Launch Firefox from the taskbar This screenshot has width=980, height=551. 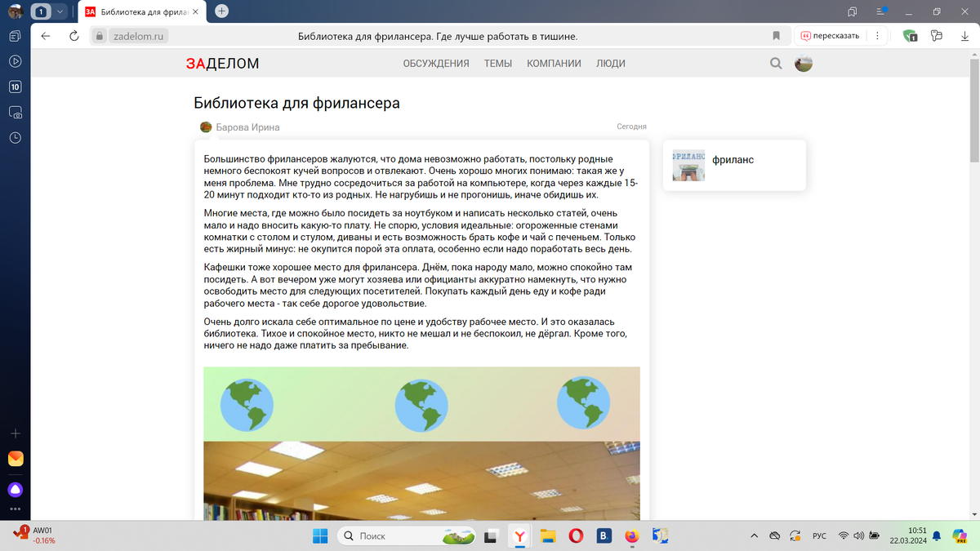pyautogui.click(x=632, y=536)
